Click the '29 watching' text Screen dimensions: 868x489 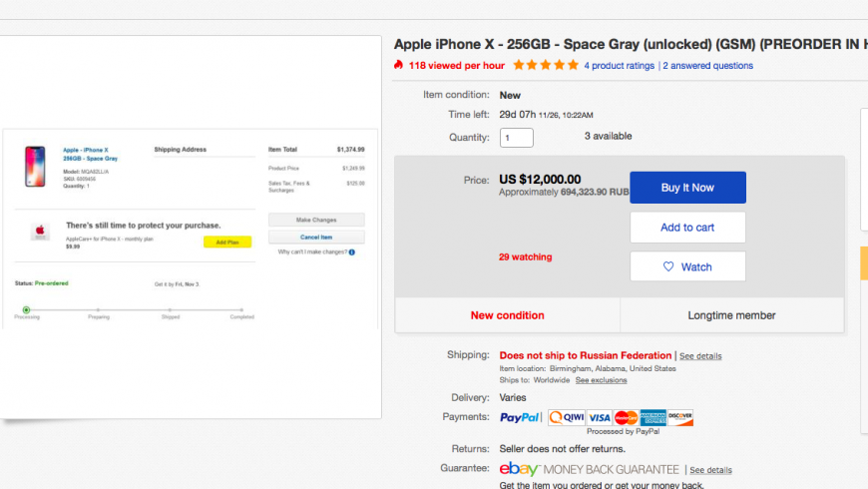click(526, 256)
